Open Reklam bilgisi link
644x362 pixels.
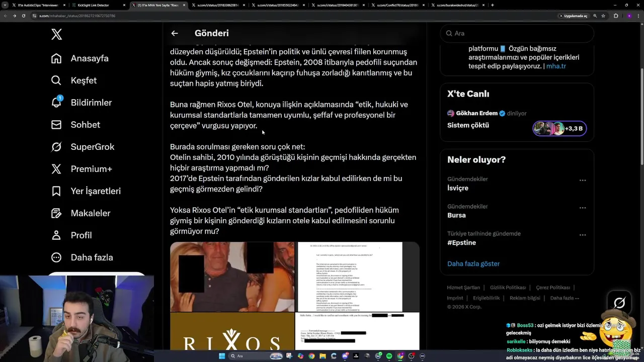pyautogui.click(x=525, y=298)
